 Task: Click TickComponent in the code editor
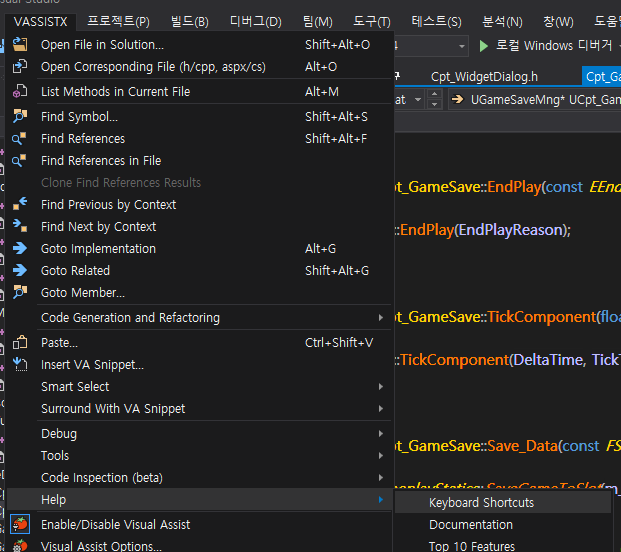point(541,317)
